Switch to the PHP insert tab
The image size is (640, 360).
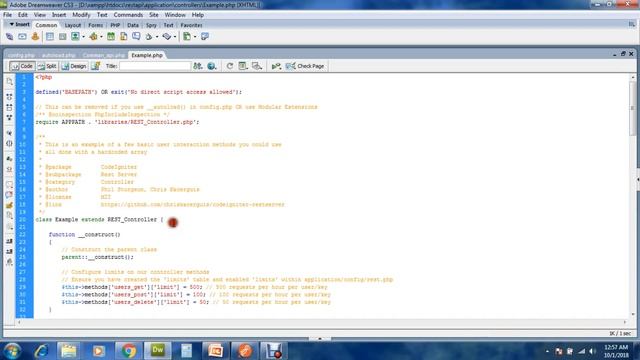point(115,25)
